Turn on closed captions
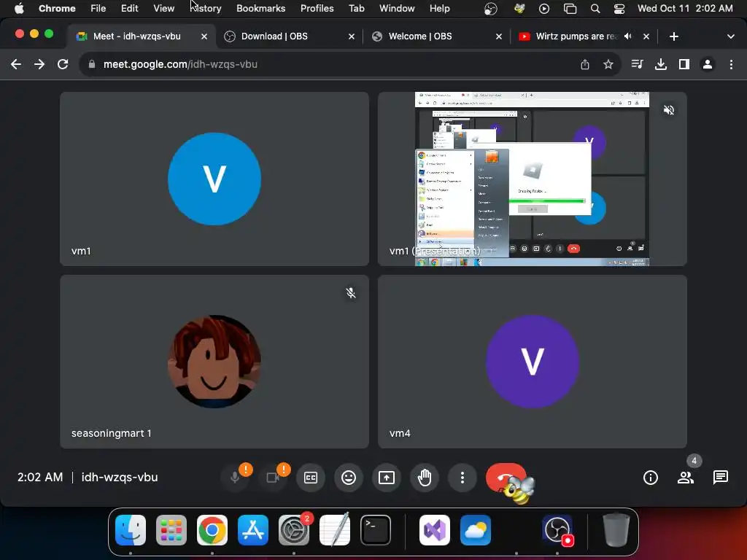747x560 pixels. [x=311, y=477]
